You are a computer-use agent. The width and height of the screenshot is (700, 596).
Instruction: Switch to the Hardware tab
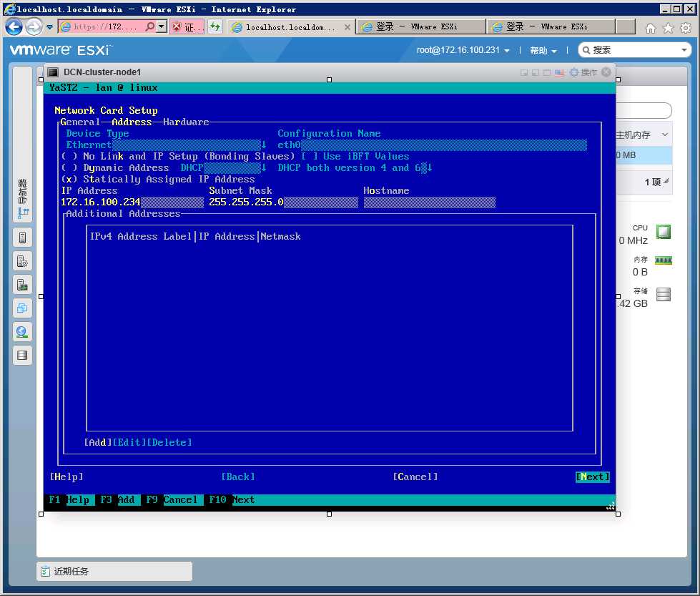click(186, 122)
